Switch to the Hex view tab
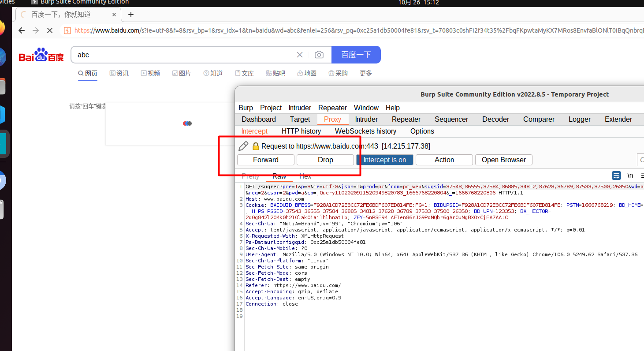The image size is (644, 351). click(305, 176)
